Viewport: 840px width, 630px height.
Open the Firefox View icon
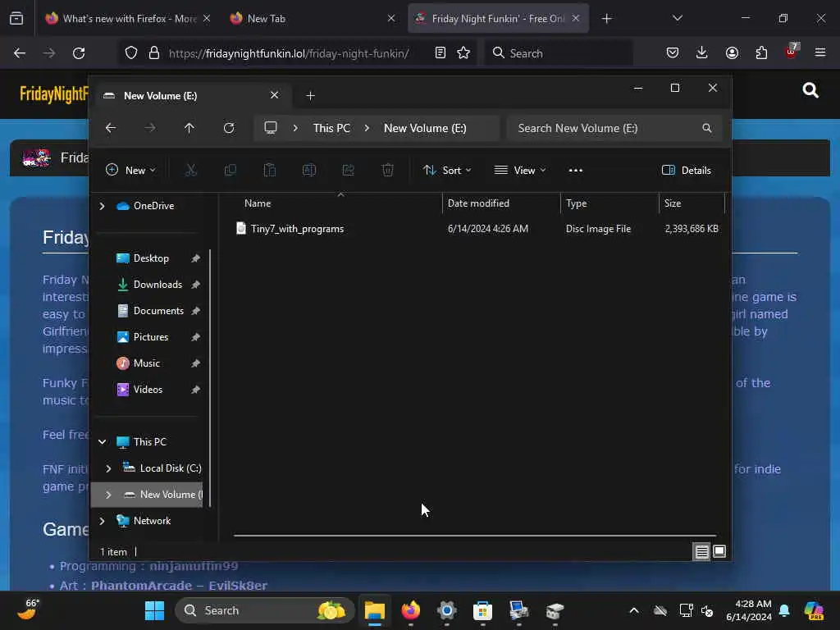pyautogui.click(x=16, y=19)
